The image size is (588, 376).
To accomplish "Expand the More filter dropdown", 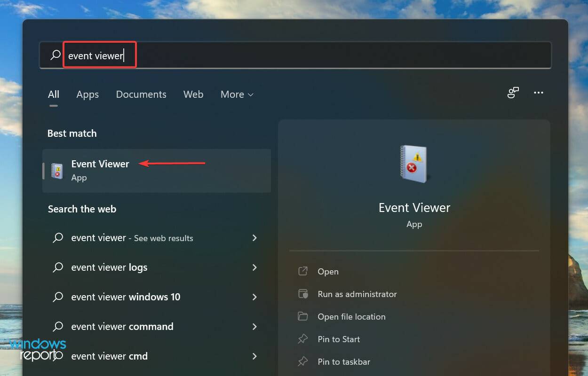I will coord(237,94).
